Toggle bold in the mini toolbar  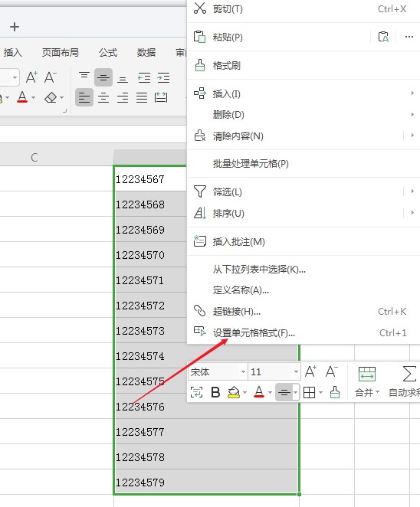click(215, 393)
